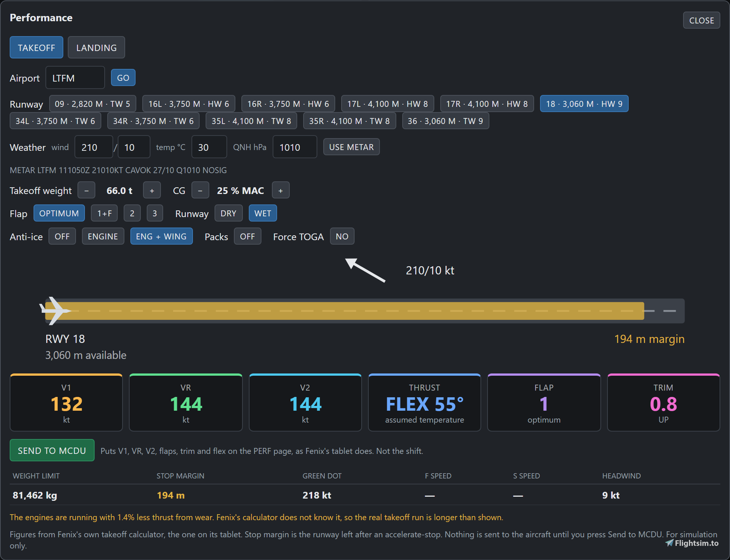
Task: Set runway condition to WET
Action: (x=263, y=213)
